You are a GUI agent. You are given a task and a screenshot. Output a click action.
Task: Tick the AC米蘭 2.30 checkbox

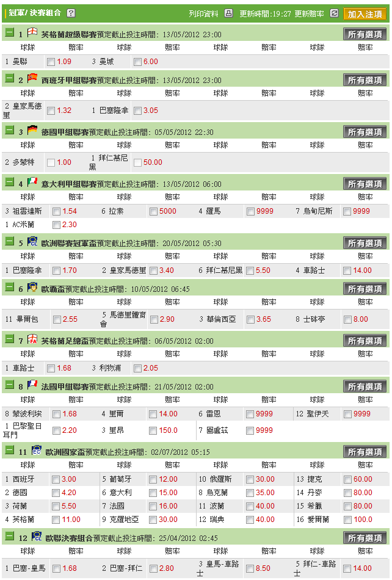point(56,225)
